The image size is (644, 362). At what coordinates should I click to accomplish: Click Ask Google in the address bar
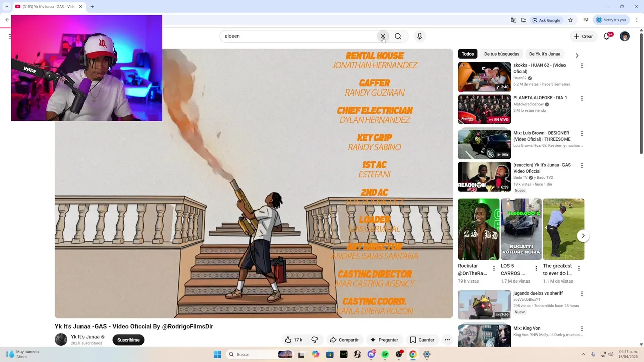[x=546, y=20]
